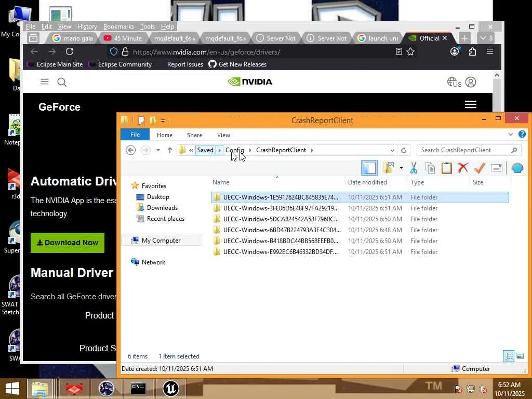Click the folder options checklist icon
532x399 pixels.
pos(389,168)
